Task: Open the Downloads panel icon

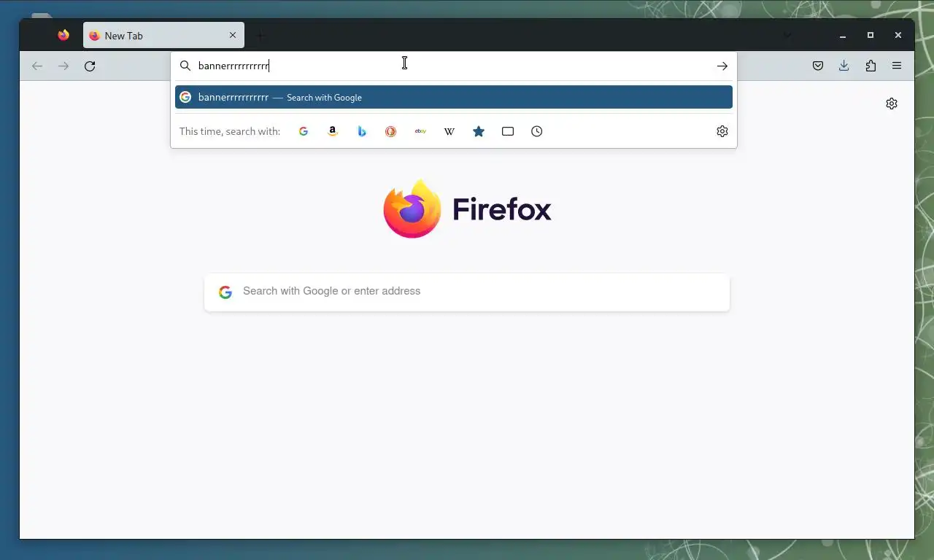Action: tap(844, 66)
